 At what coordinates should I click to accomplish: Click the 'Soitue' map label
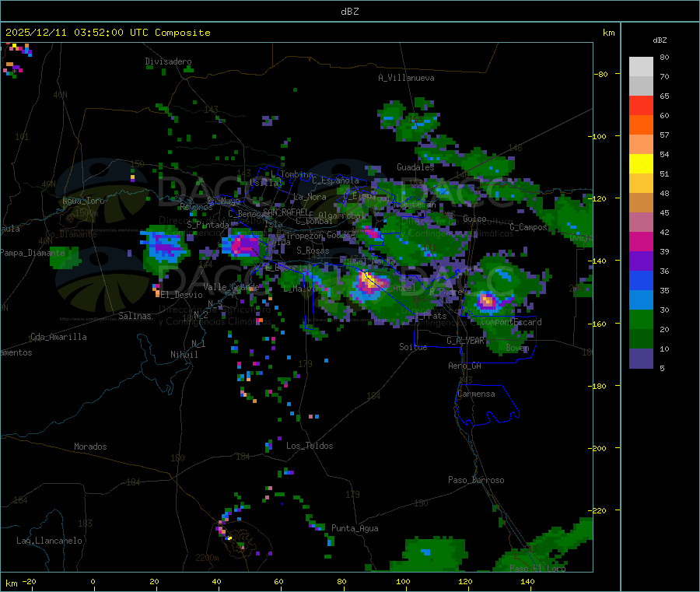pos(413,347)
